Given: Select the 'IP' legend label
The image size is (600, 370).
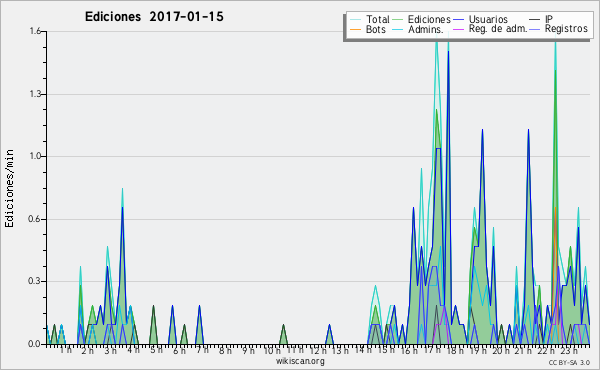Looking at the screenshot, I should [x=549, y=19].
